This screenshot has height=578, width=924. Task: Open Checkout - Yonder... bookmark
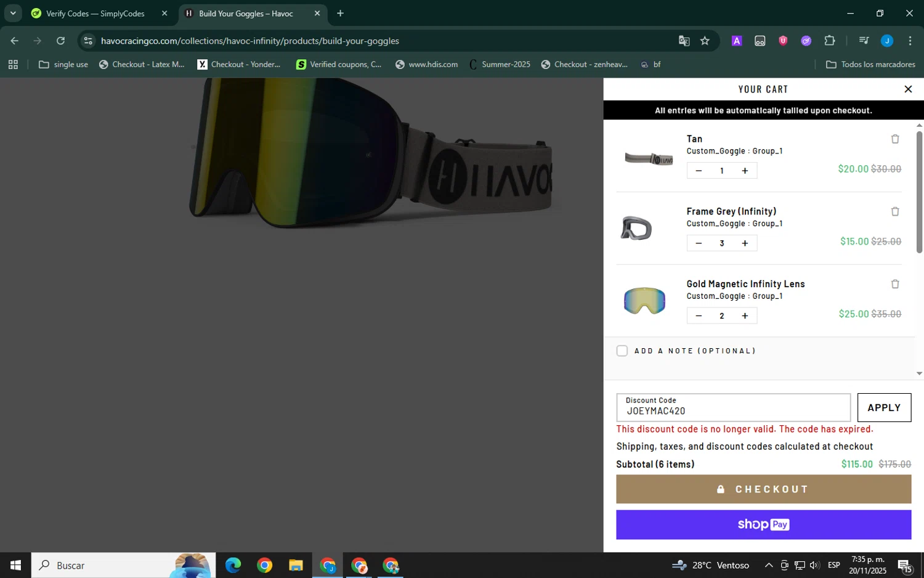(239, 64)
